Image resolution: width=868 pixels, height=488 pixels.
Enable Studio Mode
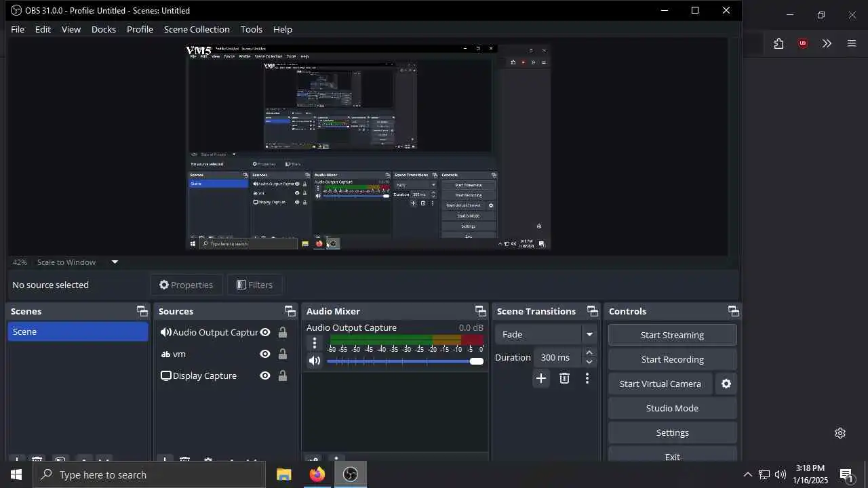pos(672,408)
